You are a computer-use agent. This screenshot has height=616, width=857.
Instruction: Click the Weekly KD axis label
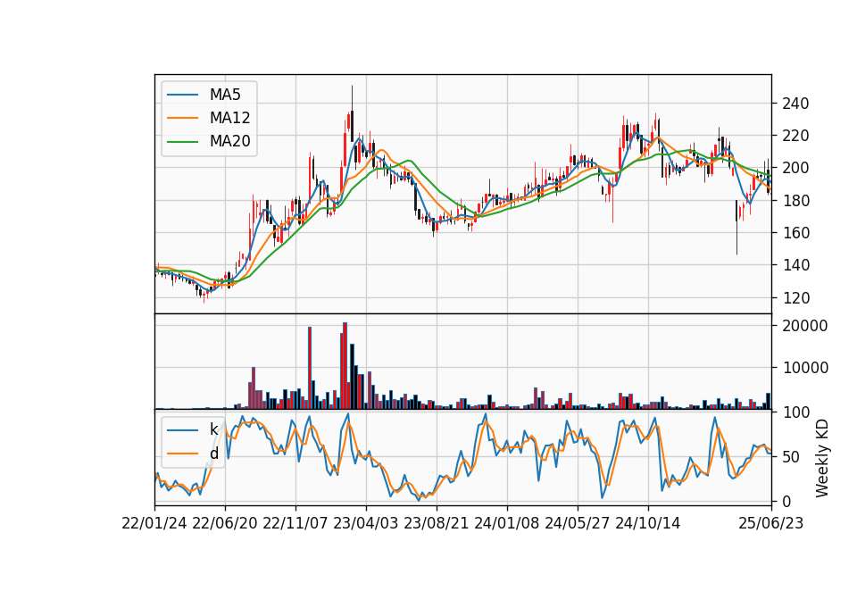(x=822, y=458)
